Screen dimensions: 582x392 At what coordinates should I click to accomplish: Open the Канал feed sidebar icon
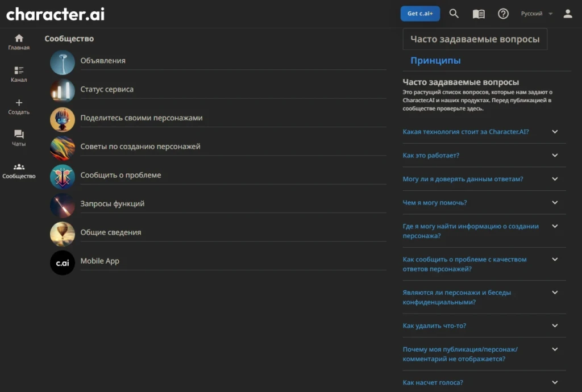(19, 70)
